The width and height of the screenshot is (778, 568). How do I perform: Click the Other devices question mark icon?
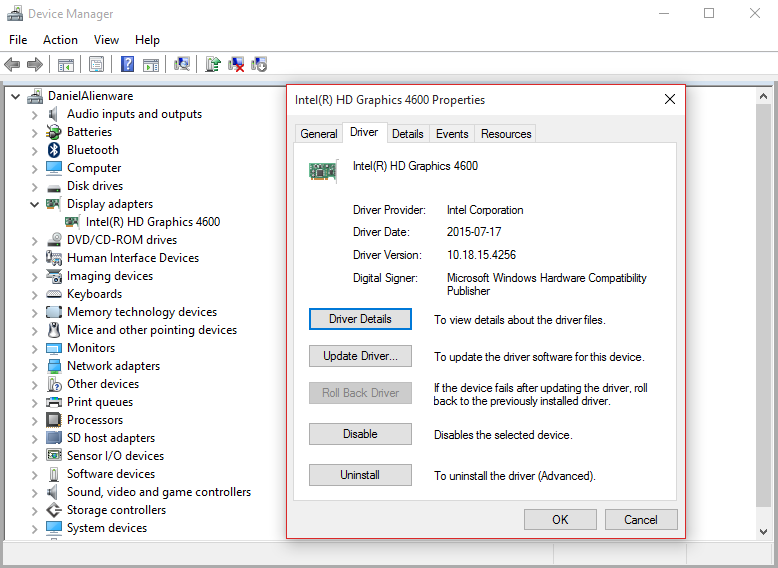54,384
